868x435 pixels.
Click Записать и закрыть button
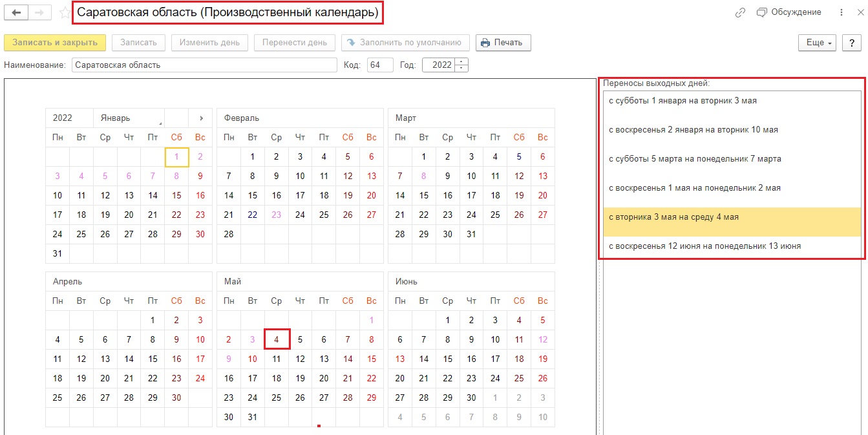55,43
